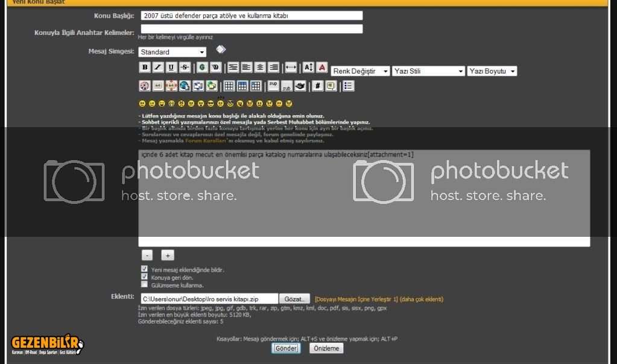Click the subscript (sub) button
The height and width of the screenshot is (364, 617).
click(x=286, y=86)
